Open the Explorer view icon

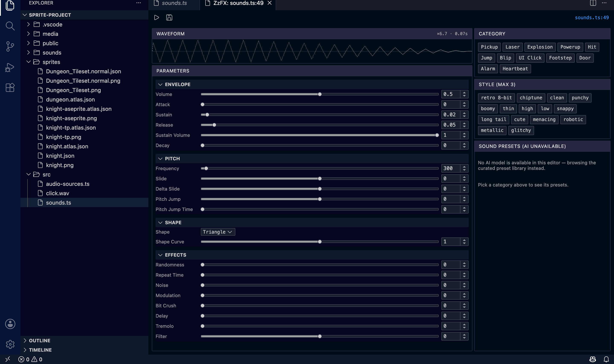[10, 5]
